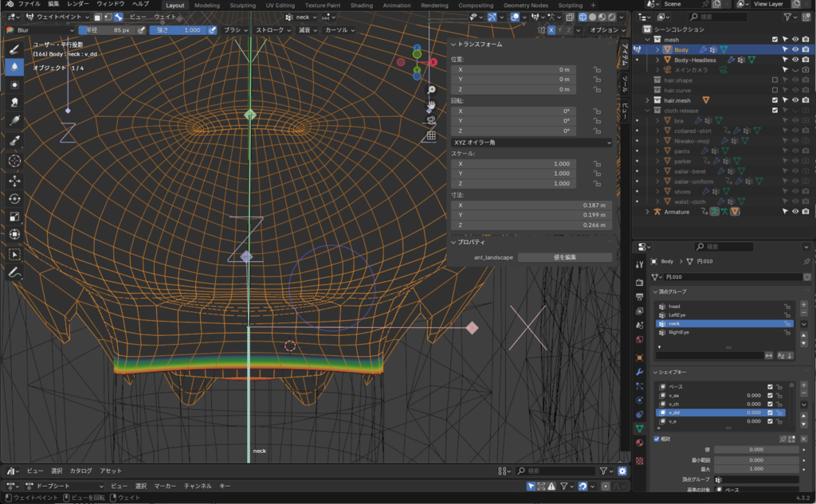Open the Material properties tab
Viewport: 816px width, 504px height.
tap(639, 443)
